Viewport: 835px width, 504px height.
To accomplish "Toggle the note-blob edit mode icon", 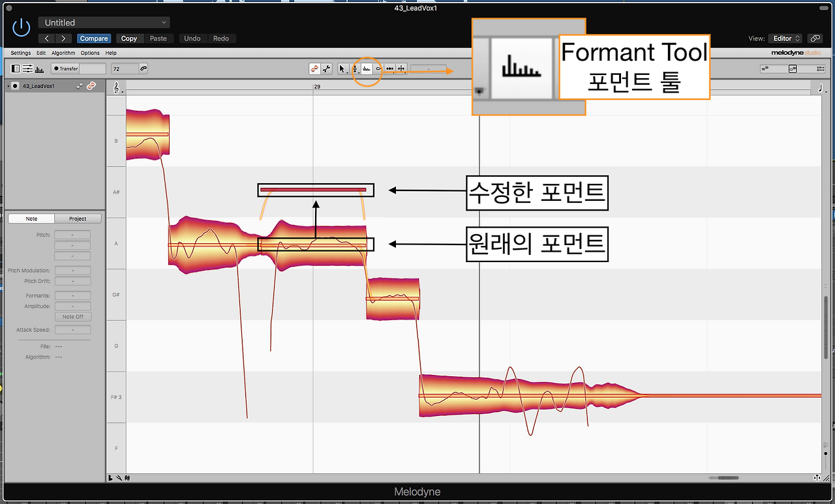I will point(315,68).
